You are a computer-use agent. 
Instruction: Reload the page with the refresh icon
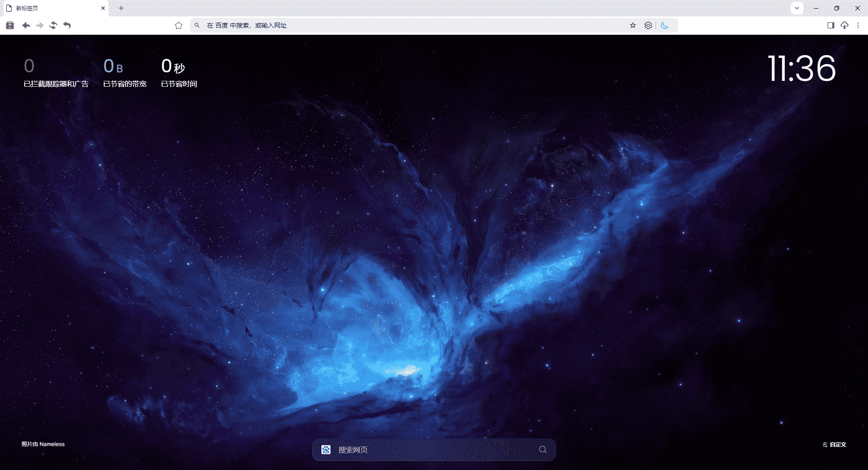pyautogui.click(x=53, y=25)
